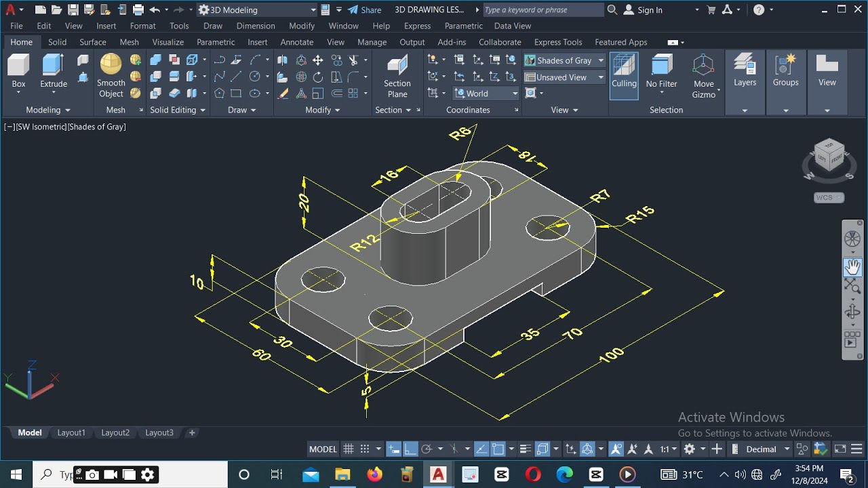Viewport: 868px width, 488px height.
Task: Select the Trim scissors tool
Action: pos(353,60)
